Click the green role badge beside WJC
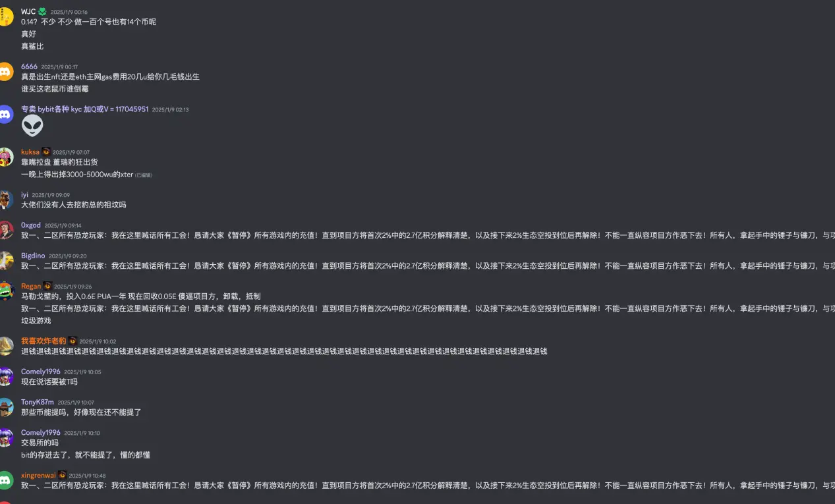Image resolution: width=835 pixels, height=504 pixels. pos(43,12)
